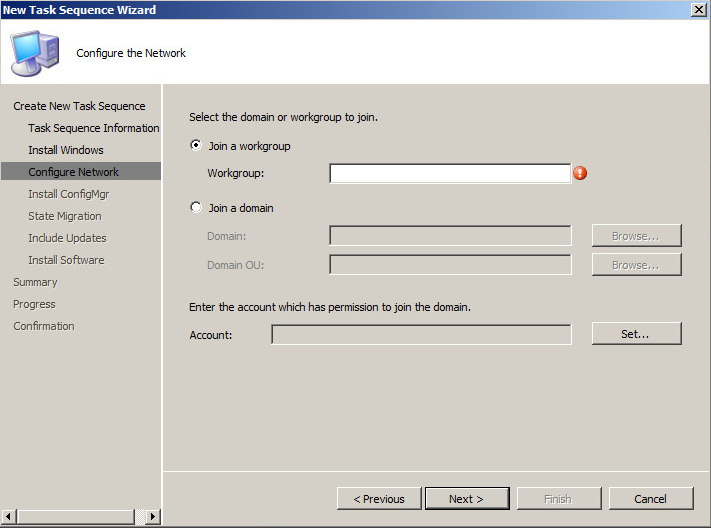
Task: Click the sidebar horizontal scrollbar right arrow
Action: point(152,517)
